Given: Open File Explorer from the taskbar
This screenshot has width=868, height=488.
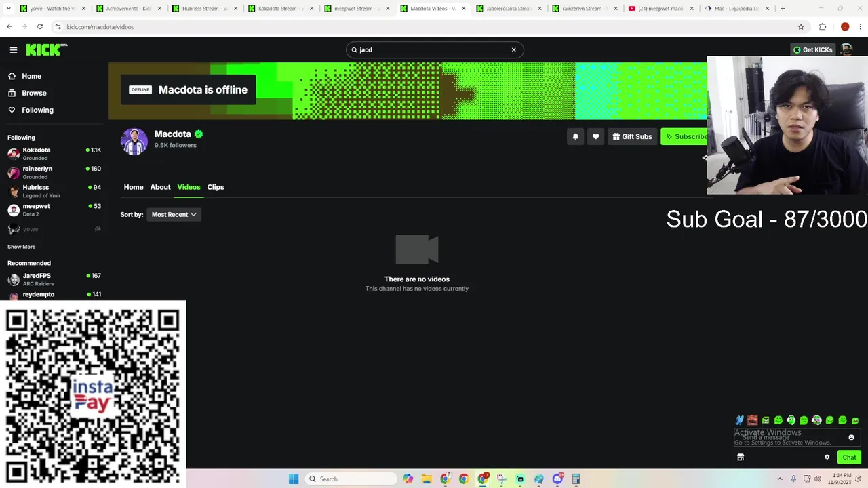Looking at the screenshot, I should click(427, 479).
